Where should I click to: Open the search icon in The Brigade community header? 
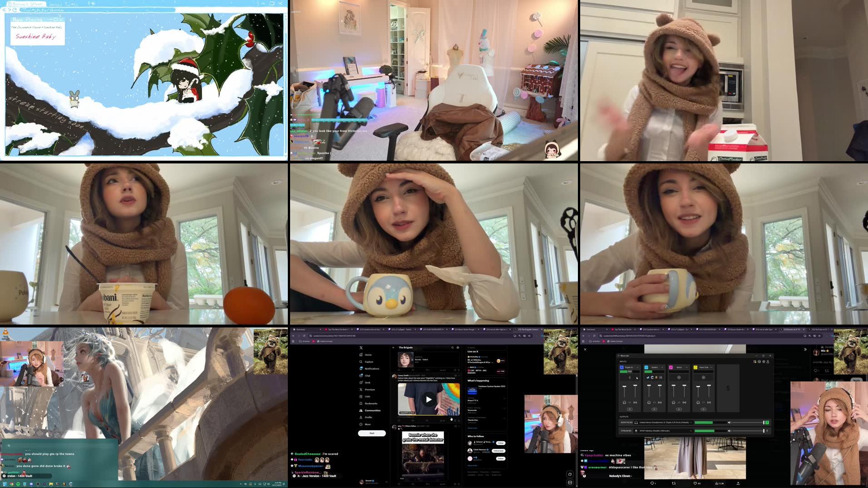[x=453, y=348]
